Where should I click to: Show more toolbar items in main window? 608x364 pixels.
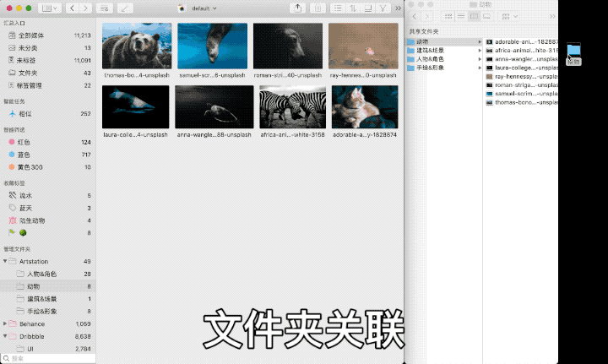pos(399,8)
